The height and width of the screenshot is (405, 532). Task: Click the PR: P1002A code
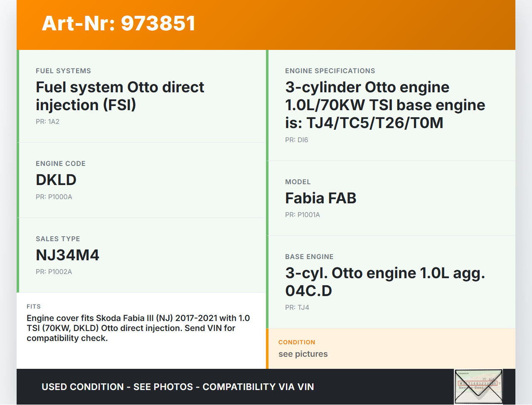click(54, 272)
